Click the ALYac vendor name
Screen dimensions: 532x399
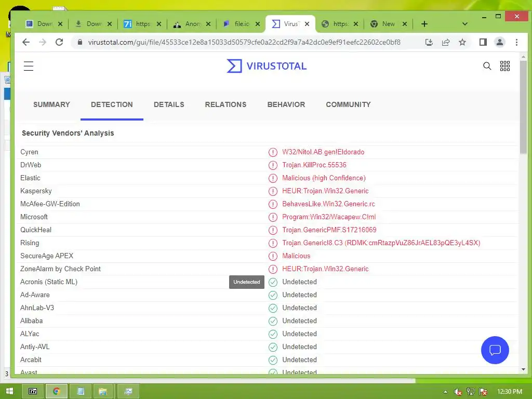pyautogui.click(x=30, y=334)
